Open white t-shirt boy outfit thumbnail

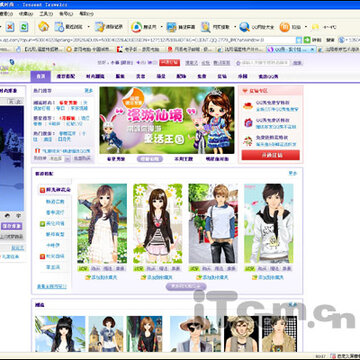pos(213,223)
